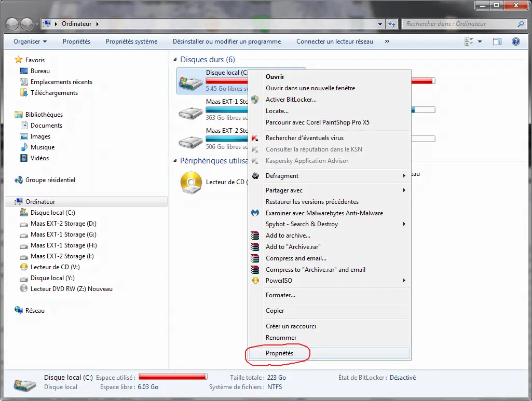Viewport: 532px width, 401px height.
Task: Click Connecter un lecteur réseau
Action: (x=335, y=42)
